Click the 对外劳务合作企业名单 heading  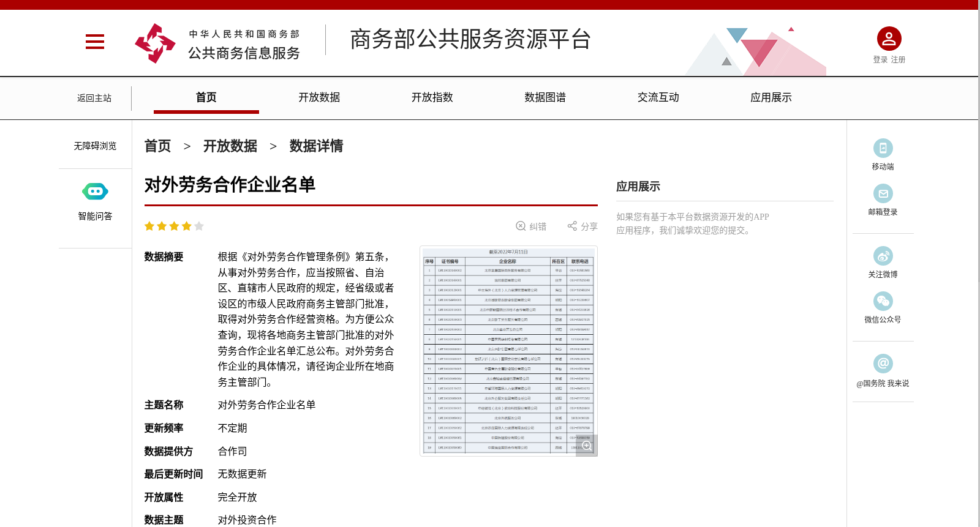point(230,184)
